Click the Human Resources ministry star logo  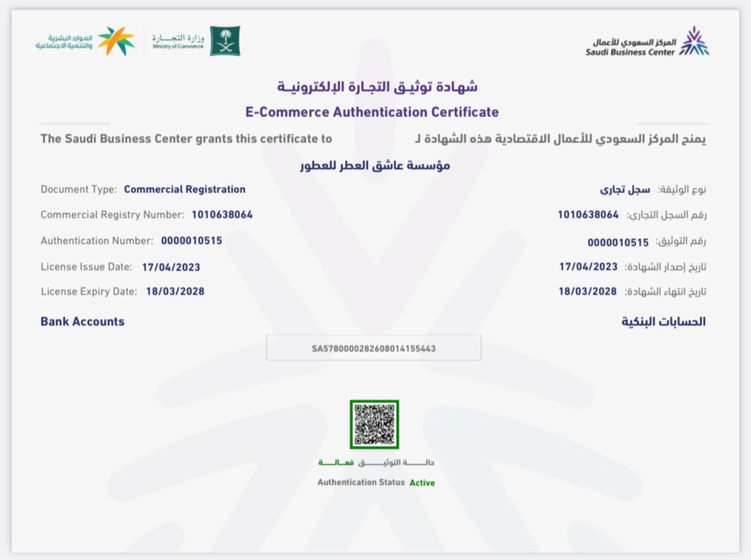pos(115,41)
